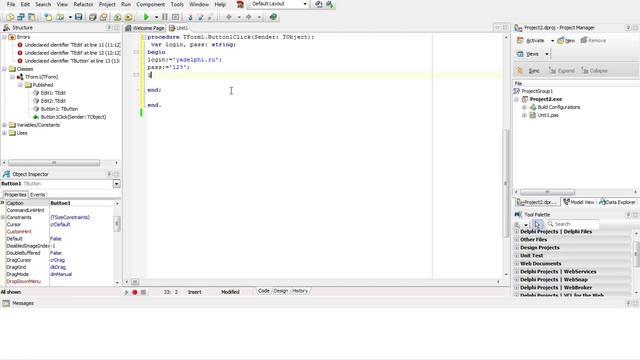
Task: Click the Save current desktop layout icon
Action: [318, 4]
